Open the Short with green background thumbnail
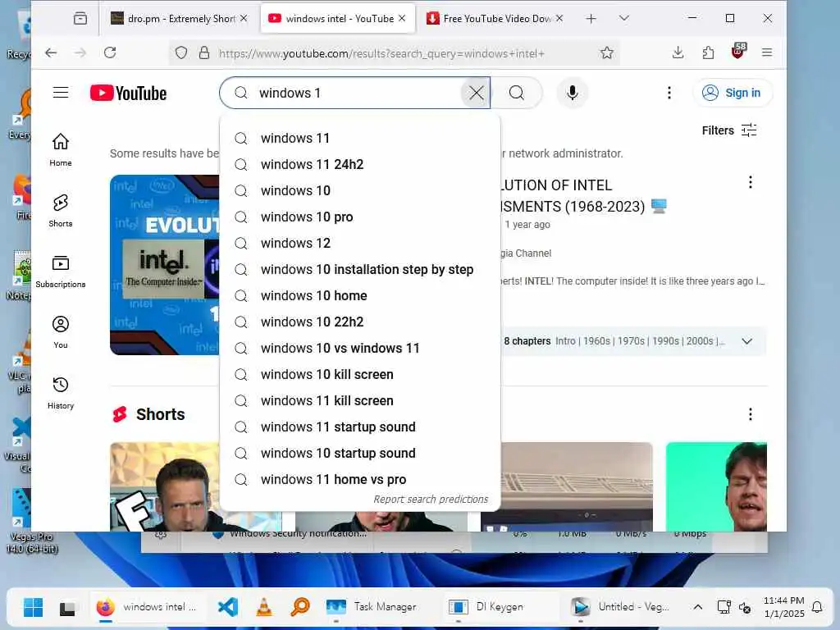The height and width of the screenshot is (630, 840). coord(716,486)
